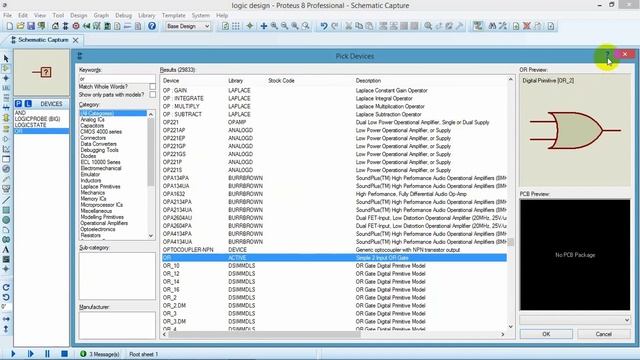This screenshot has width=640, height=360.
Task: Select the 2D Text letter A tool
Action: point(6,249)
